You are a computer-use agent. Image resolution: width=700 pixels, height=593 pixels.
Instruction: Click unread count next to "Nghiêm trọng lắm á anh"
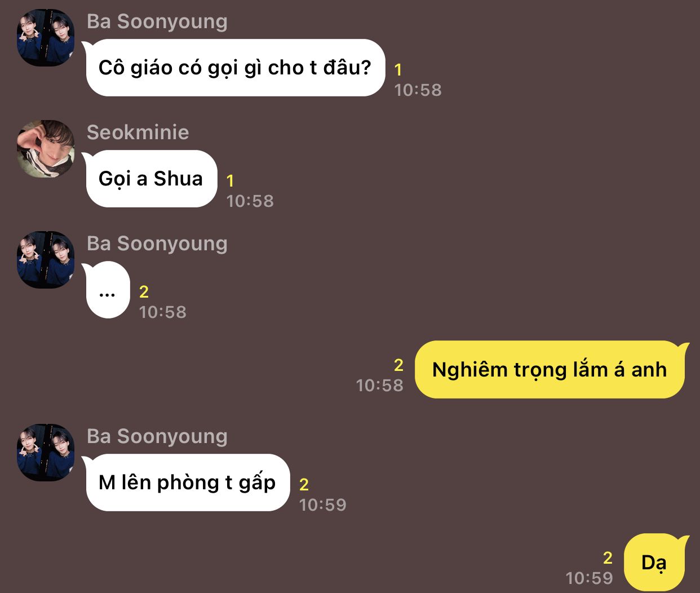click(x=398, y=365)
